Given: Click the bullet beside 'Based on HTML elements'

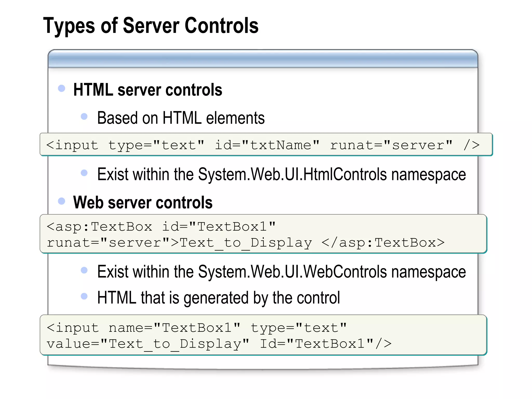Looking at the screenshot, I should tap(84, 116).
